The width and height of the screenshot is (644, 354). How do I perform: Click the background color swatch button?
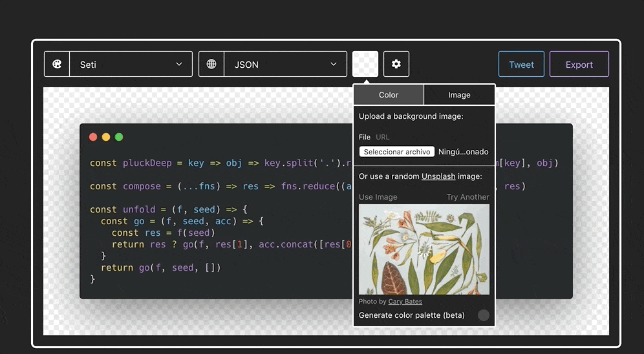point(365,64)
